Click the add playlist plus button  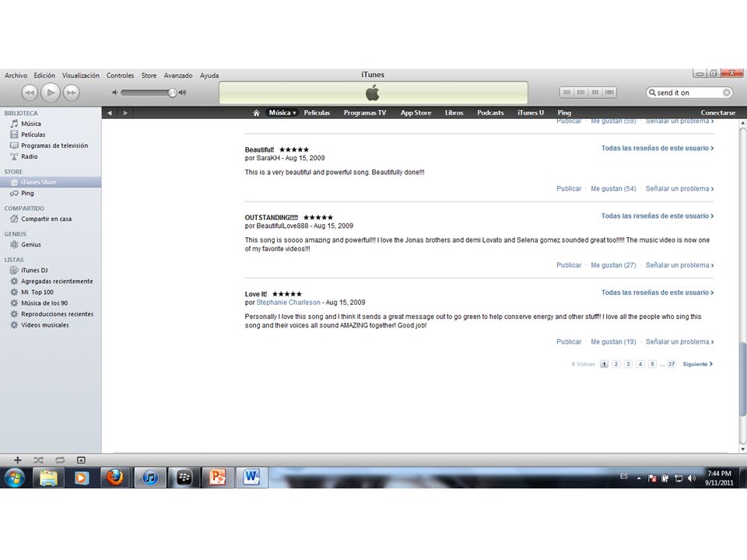pyautogui.click(x=18, y=460)
